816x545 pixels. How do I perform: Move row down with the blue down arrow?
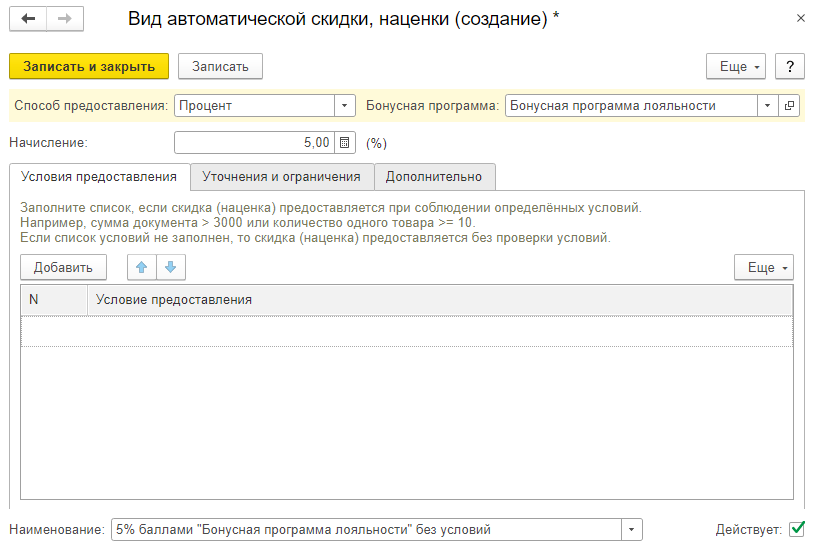(x=171, y=268)
